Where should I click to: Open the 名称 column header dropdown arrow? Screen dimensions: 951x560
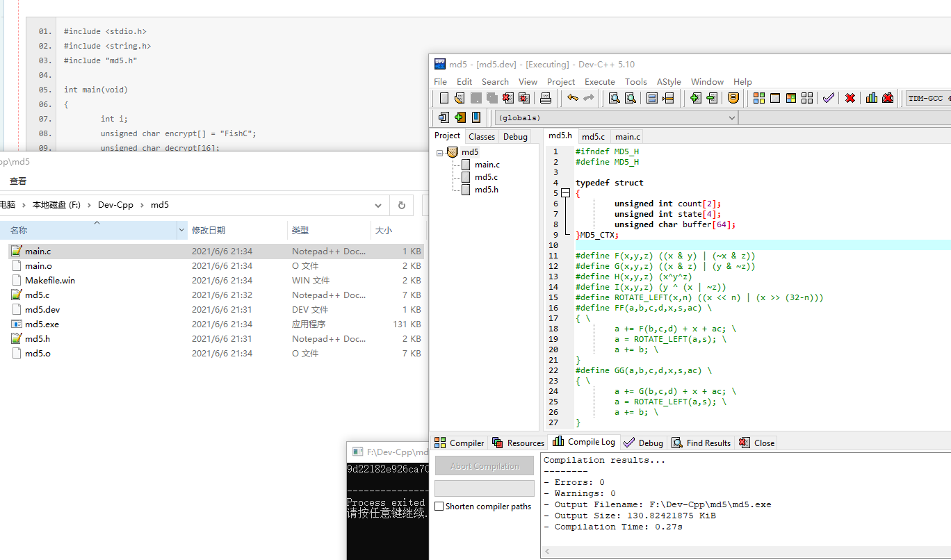(182, 230)
